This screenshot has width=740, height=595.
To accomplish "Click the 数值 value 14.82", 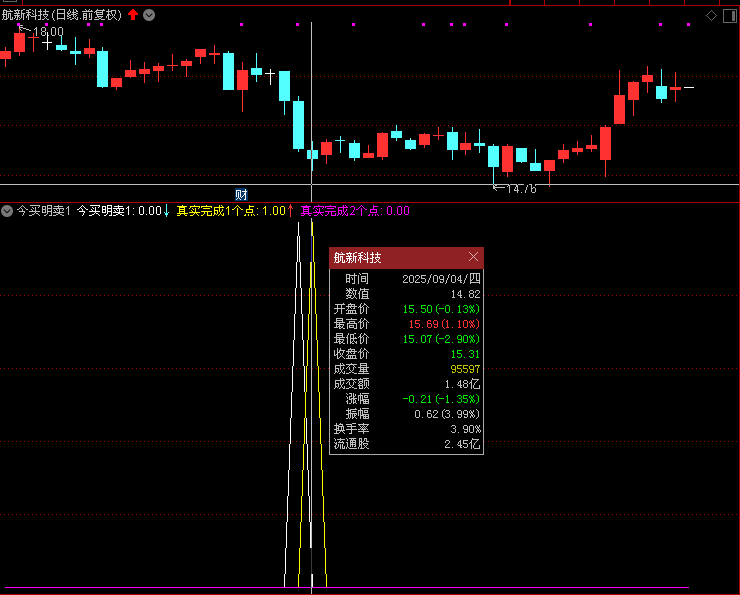I will coord(465,294).
